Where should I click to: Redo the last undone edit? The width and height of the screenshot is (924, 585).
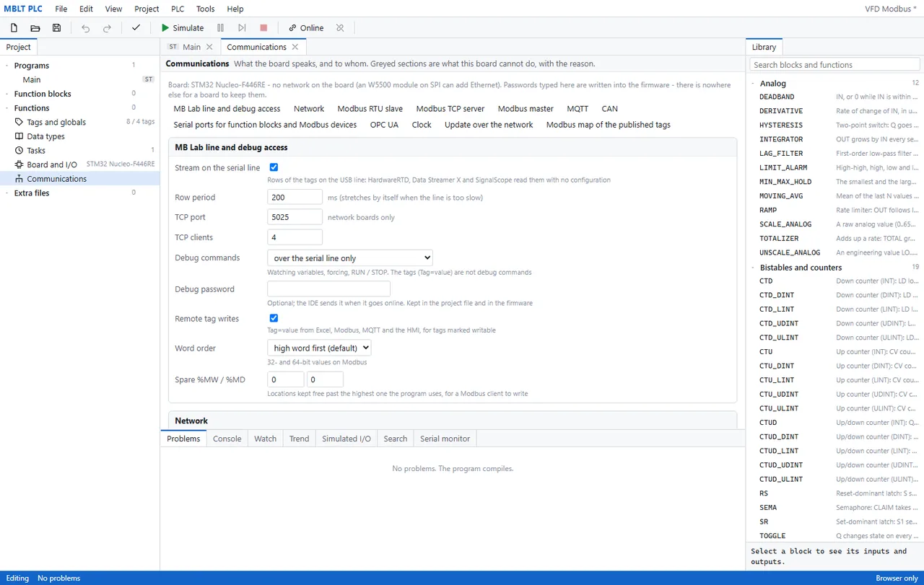coord(108,28)
